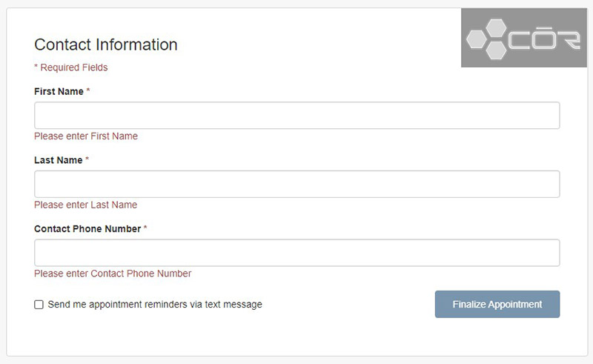Click the COR wordmark in the logo
The image size is (593, 364).
click(544, 39)
